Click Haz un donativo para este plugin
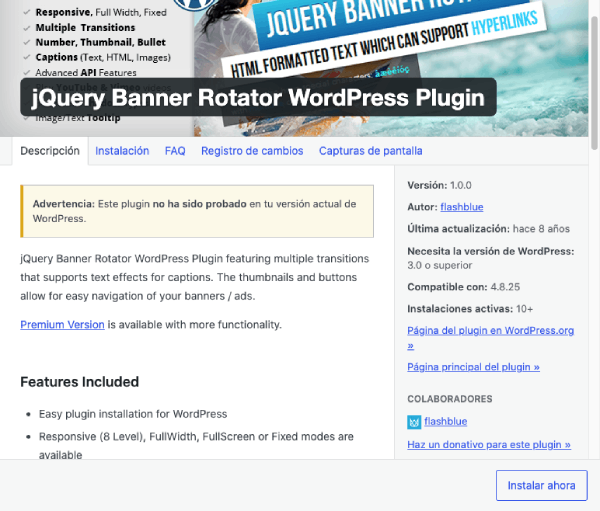The width and height of the screenshot is (600, 511). tap(489, 444)
